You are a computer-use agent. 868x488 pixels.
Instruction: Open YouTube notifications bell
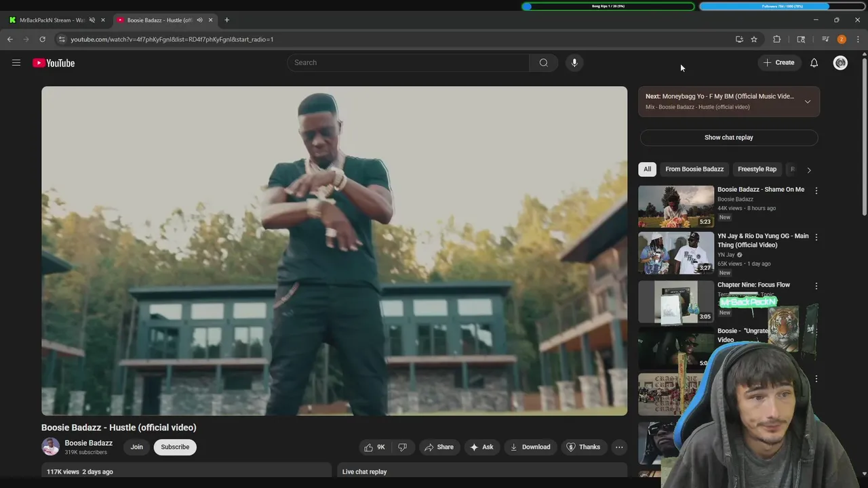(814, 62)
